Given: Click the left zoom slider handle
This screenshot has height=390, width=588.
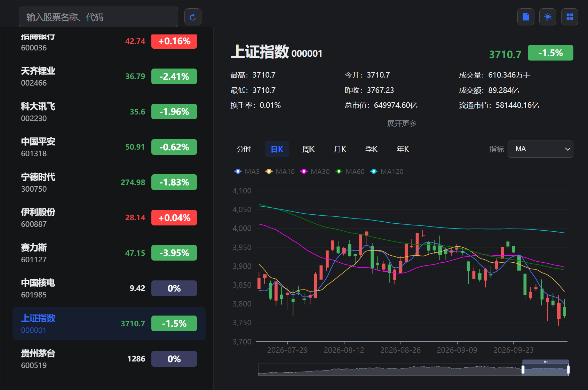Looking at the screenshot, I should [x=523, y=369].
